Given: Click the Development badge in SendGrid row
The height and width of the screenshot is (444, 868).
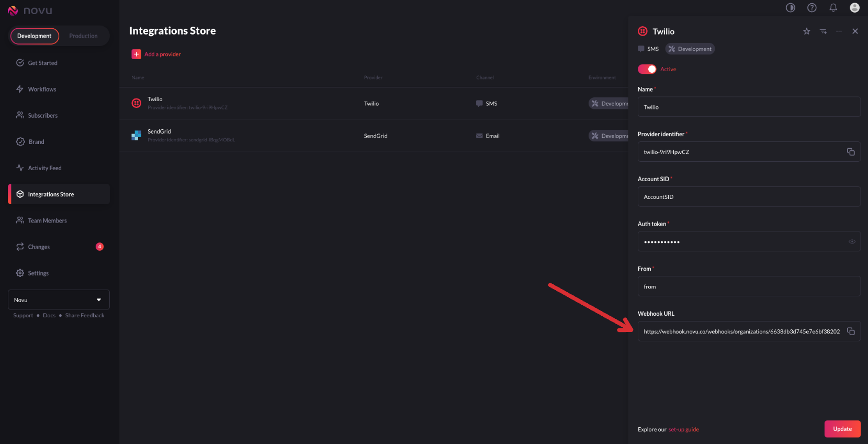Looking at the screenshot, I should (x=608, y=136).
